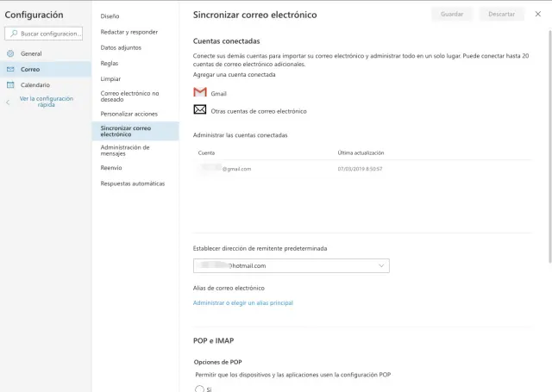The width and height of the screenshot is (552, 392).
Task: Click the Guardar button
Action: point(452,14)
